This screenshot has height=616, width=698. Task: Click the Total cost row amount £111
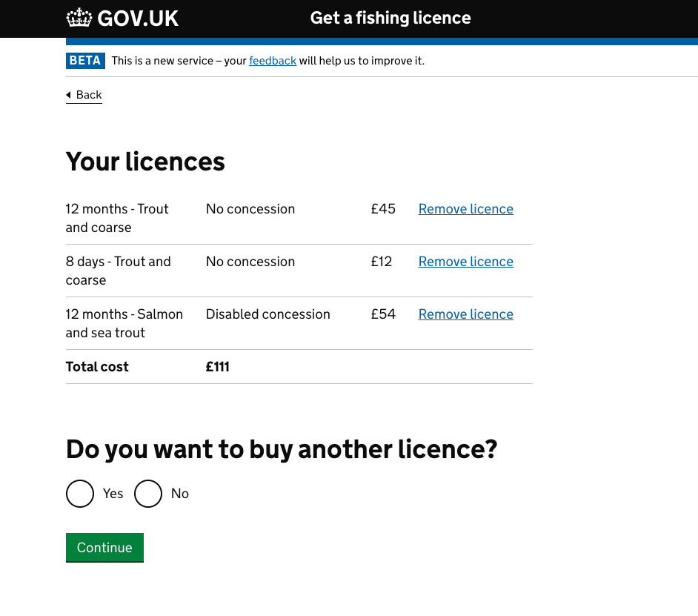tap(217, 366)
